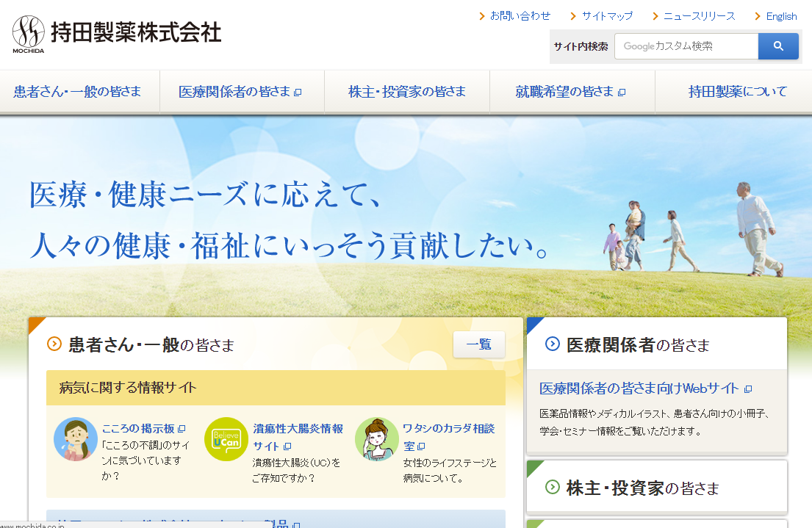This screenshot has height=528, width=812.
Task: Open the こころの掲示板 text link
Action: [x=138, y=429]
